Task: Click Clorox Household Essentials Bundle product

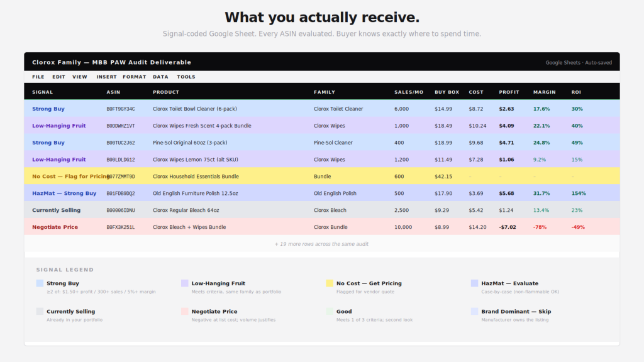Action: pos(196,177)
